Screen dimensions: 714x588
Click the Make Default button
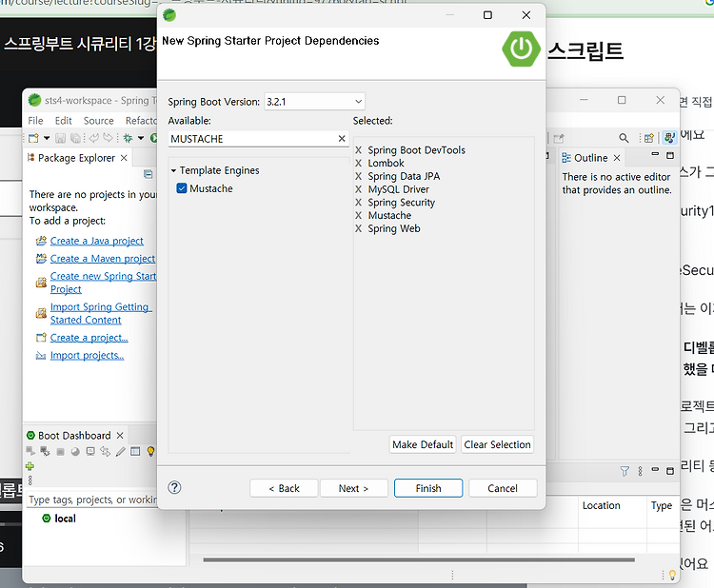click(423, 444)
